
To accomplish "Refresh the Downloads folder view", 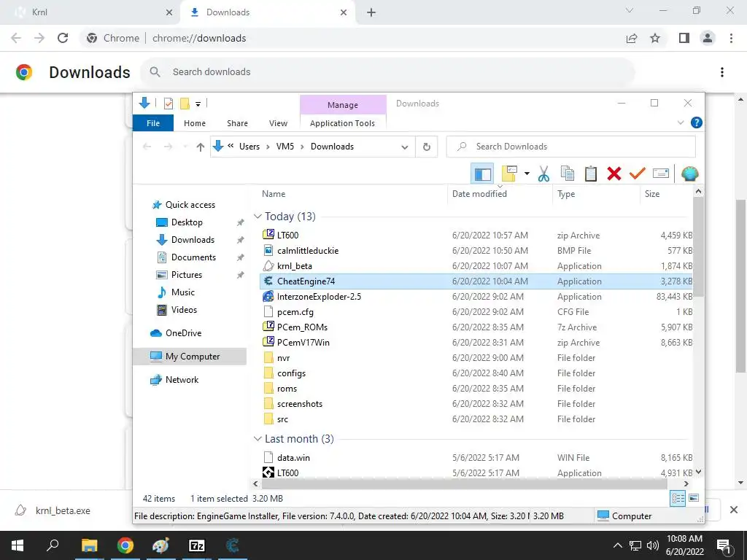I will coord(426,147).
